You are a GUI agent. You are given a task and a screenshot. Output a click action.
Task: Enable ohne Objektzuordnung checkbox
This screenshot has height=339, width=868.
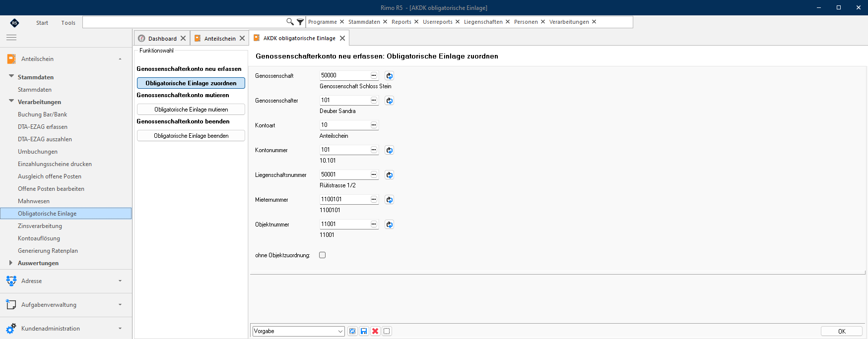pos(323,255)
